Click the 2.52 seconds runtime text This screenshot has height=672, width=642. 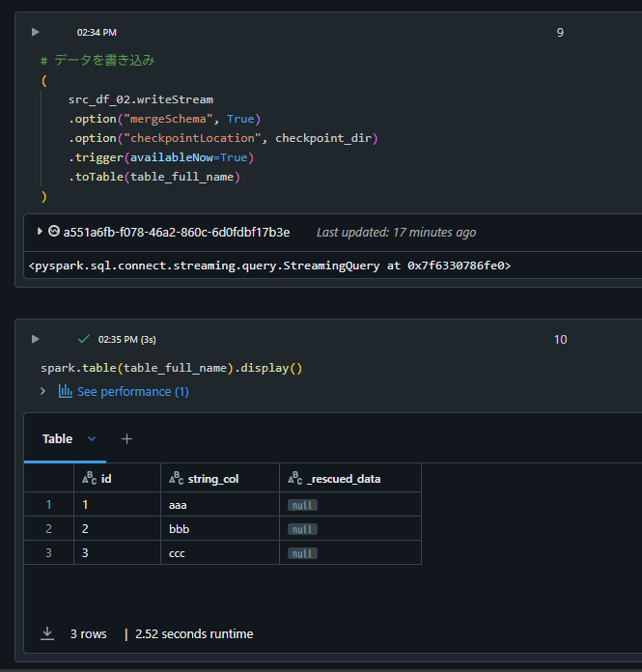point(194,633)
